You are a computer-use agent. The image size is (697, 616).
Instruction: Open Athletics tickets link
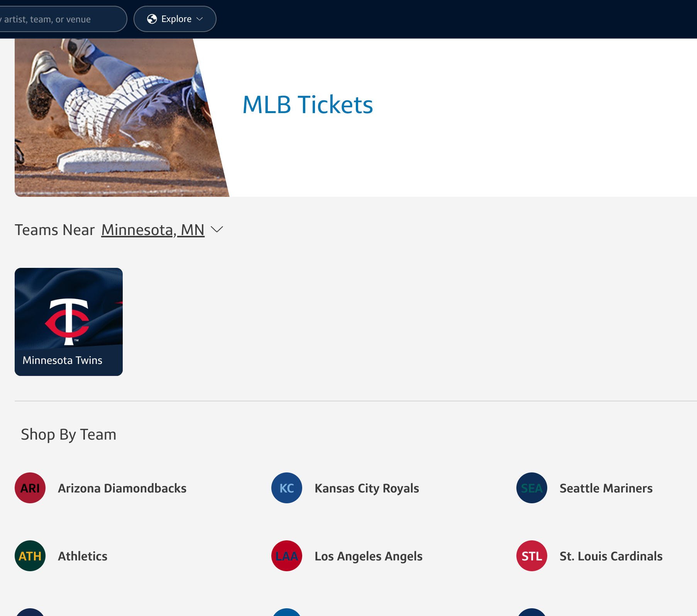pos(83,556)
